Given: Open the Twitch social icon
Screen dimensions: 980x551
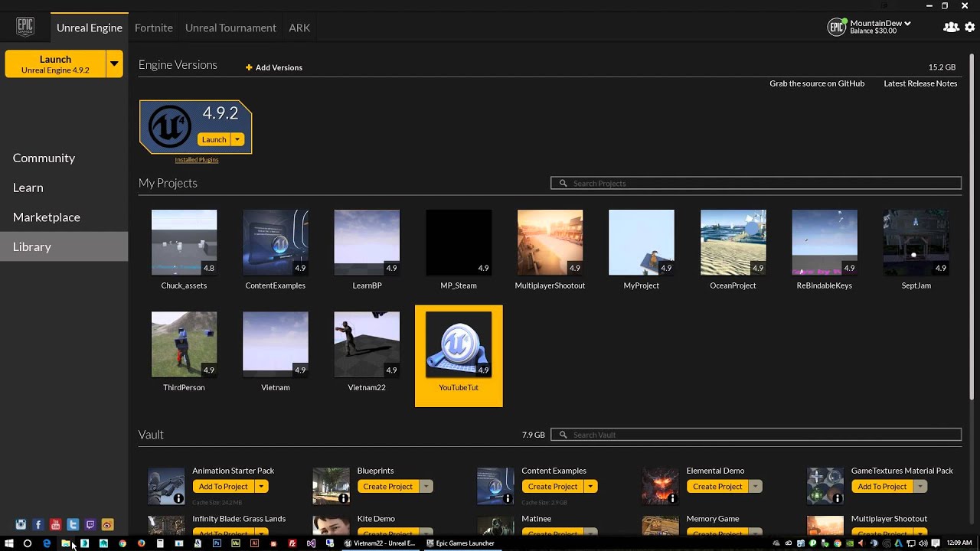Looking at the screenshot, I should 90,525.
